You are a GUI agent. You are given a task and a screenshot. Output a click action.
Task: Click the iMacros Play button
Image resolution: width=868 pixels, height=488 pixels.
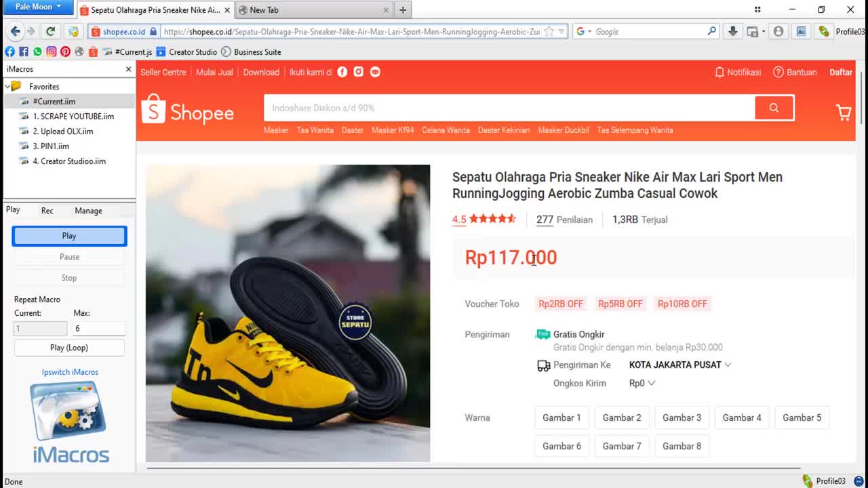click(69, 236)
